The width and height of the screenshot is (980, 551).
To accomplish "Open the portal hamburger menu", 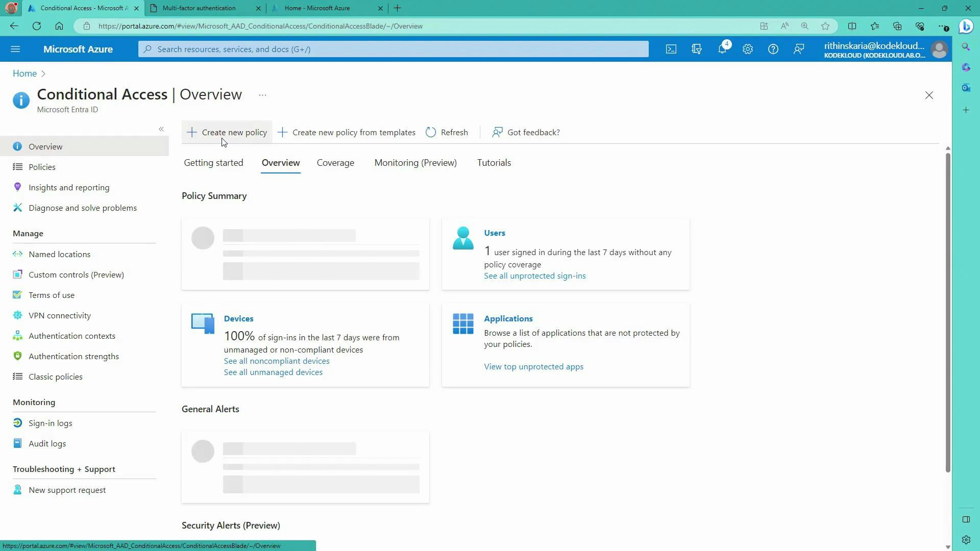I will tap(15, 49).
